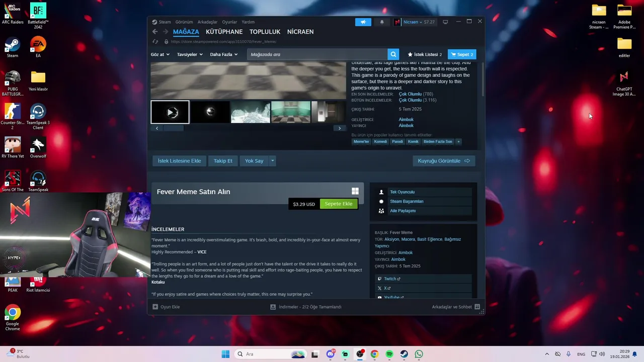Go back with the Steam back arrow
644x362 pixels.
pos(155,32)
